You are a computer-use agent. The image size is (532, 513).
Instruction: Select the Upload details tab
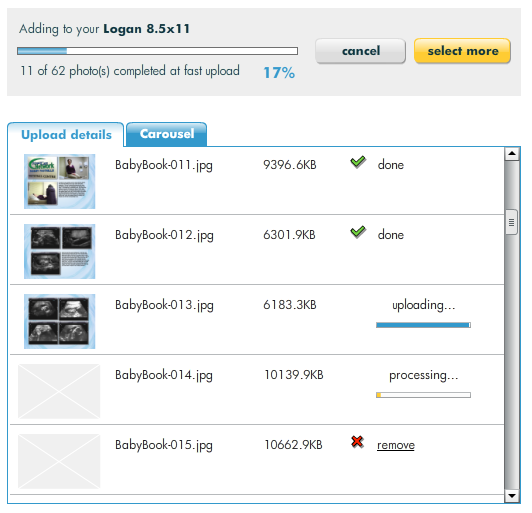click(x=66, y=135)
